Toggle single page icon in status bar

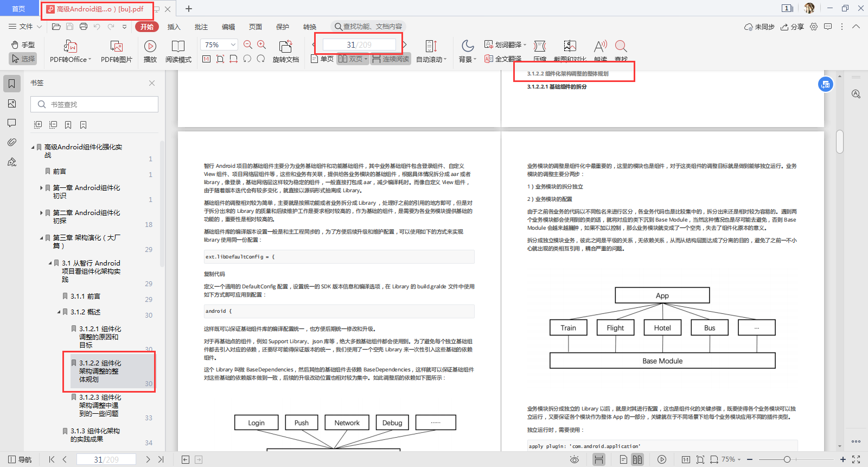(623, 459)
